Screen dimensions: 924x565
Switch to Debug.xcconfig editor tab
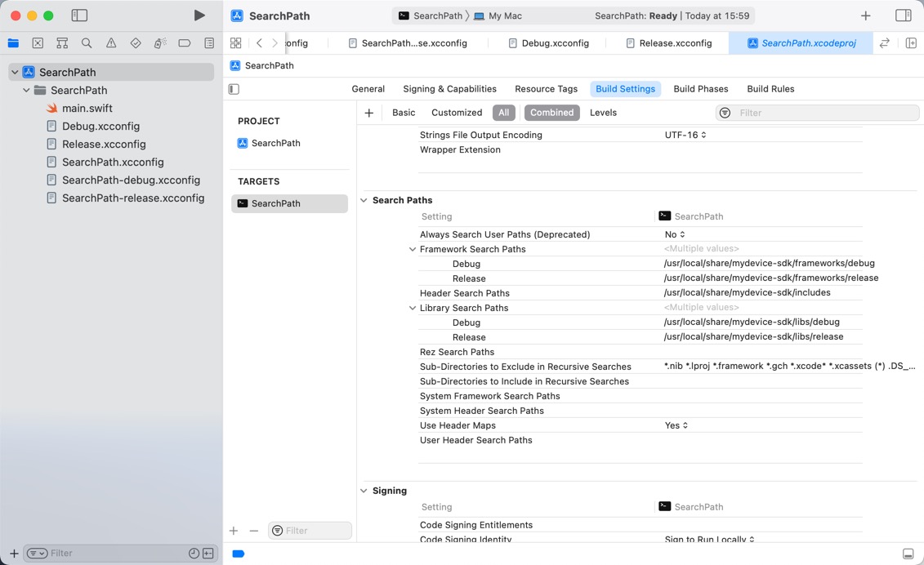(x=548, y=43)
